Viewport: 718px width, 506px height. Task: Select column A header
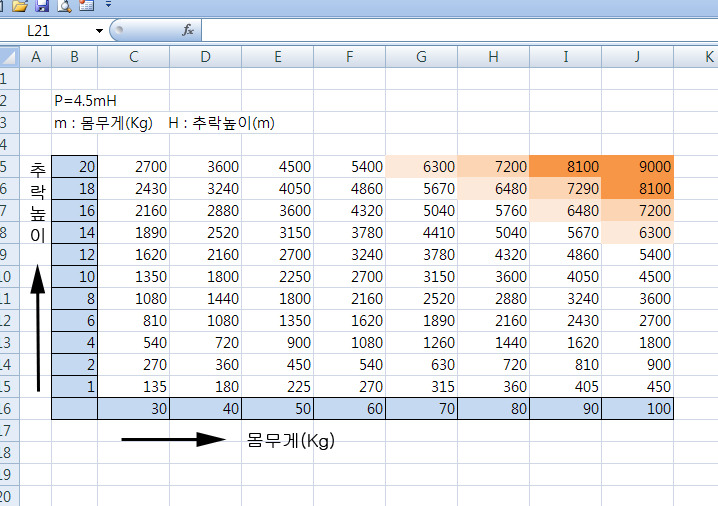pos(36,57)
